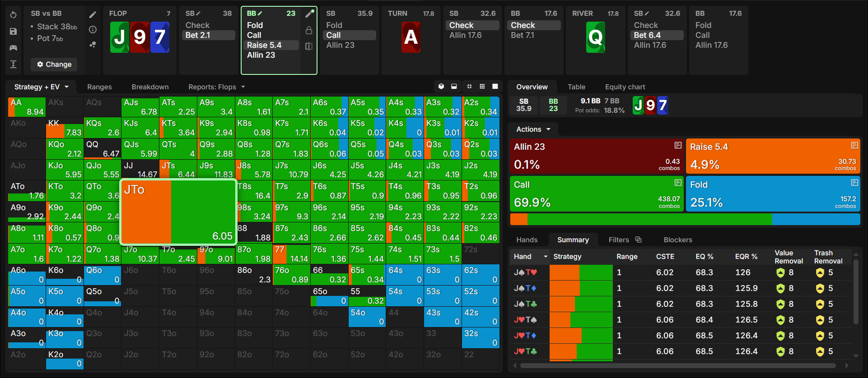
Task: Choose Bet 6.4 in the river SB node
Action: coord(658,35)
